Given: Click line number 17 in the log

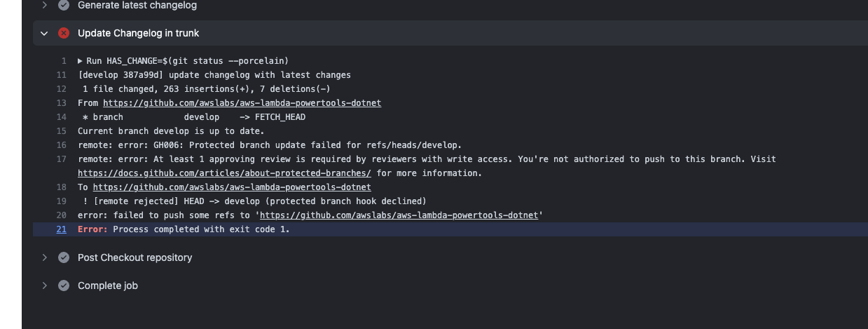Looking at the screenshot, I should [x=61, y=159].
